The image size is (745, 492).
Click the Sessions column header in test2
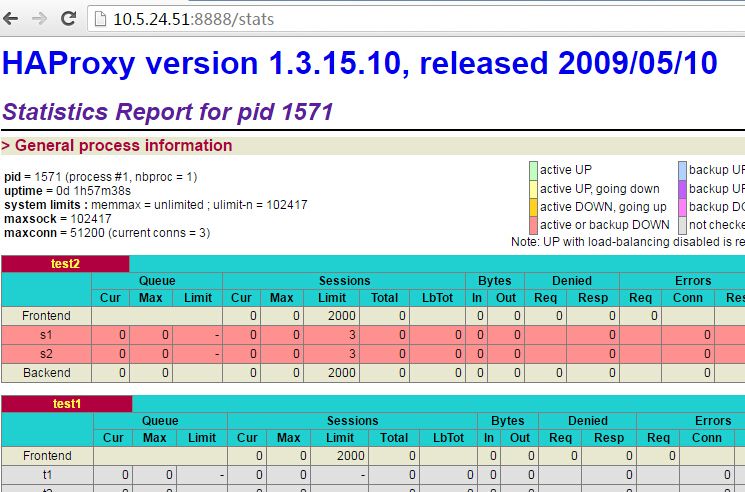click(x=344, y=281)
